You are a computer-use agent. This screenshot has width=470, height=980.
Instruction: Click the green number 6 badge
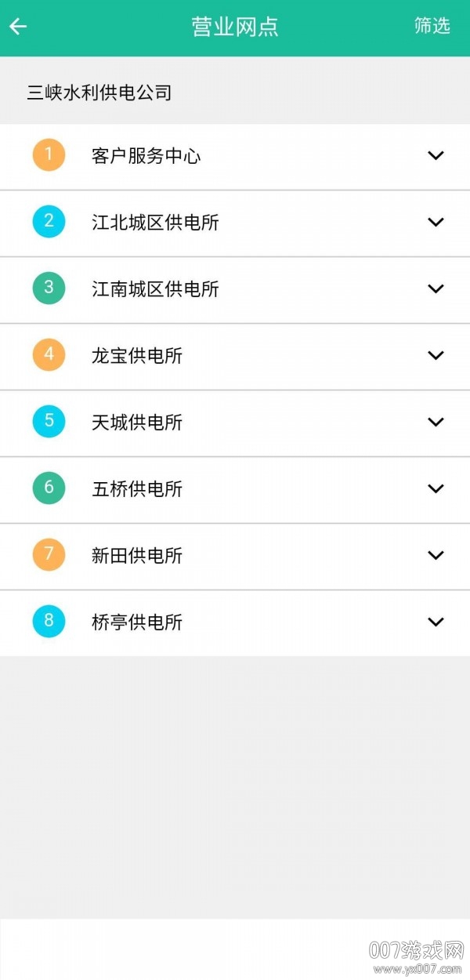click(x=49, y=488)
